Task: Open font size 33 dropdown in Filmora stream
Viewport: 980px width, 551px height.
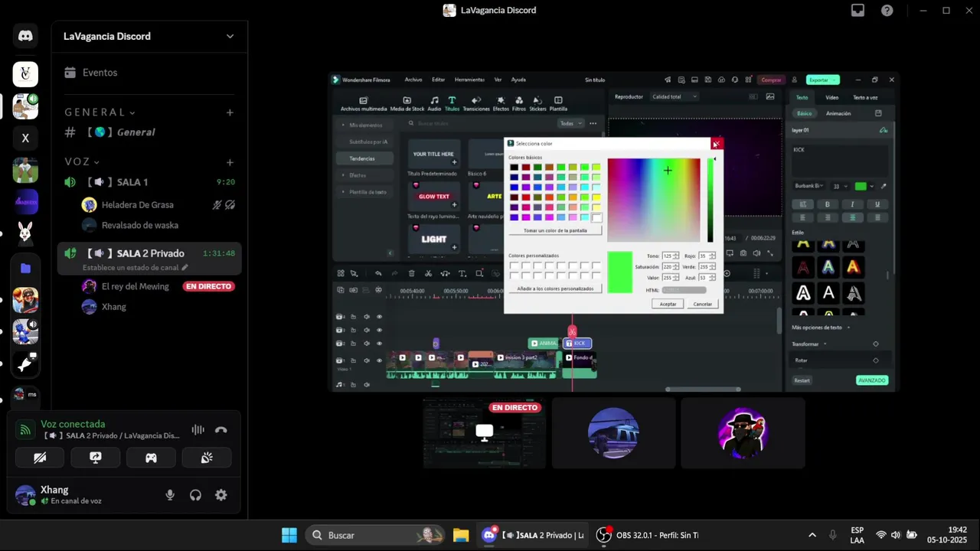Action: [841, 186]
